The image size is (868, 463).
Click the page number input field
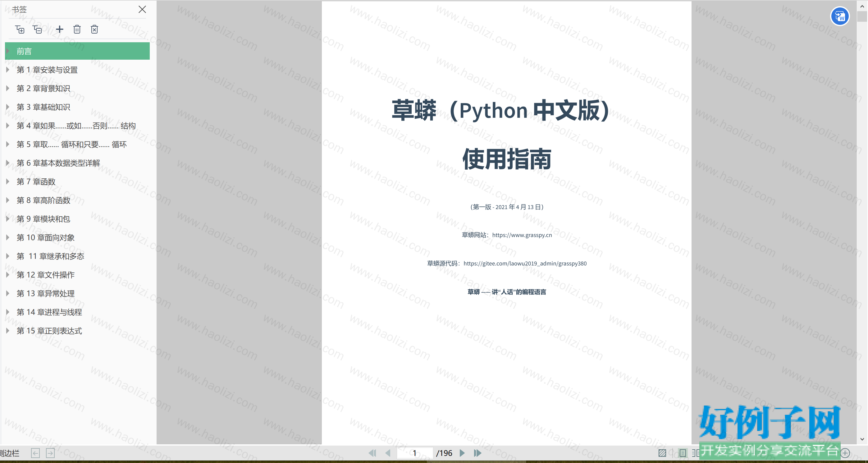click(x=415, y=453)
